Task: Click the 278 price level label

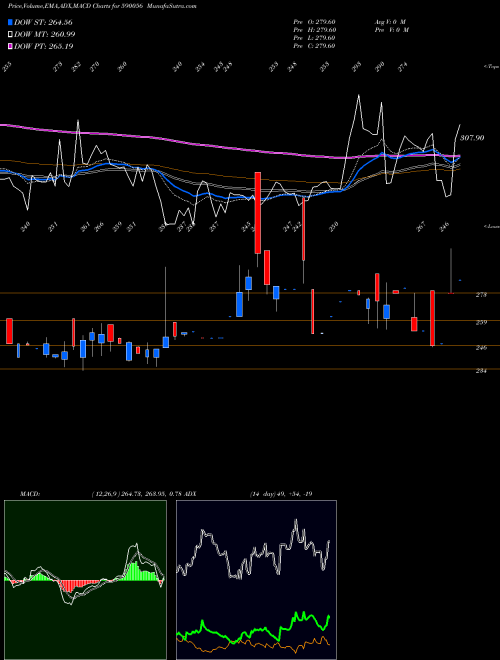Action: coord(481,295)
